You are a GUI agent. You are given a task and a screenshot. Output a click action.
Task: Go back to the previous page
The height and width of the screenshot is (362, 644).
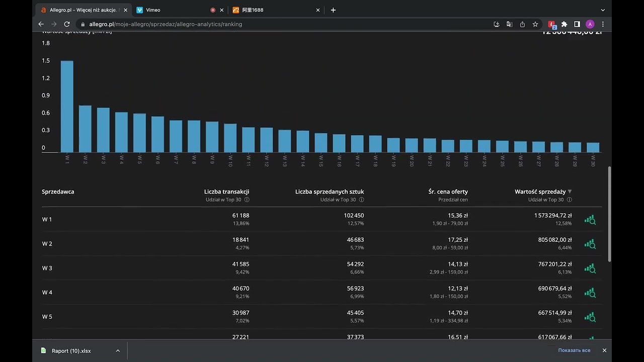(x=41, y=24)
